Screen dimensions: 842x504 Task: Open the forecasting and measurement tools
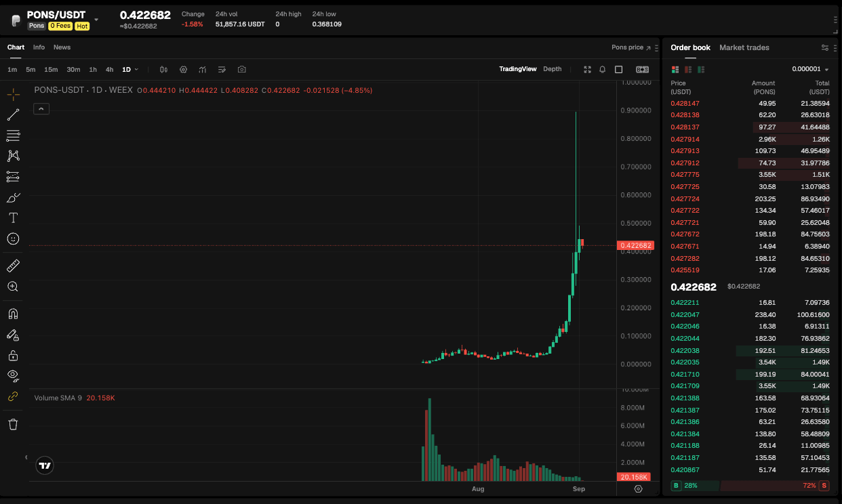point(13,177)
